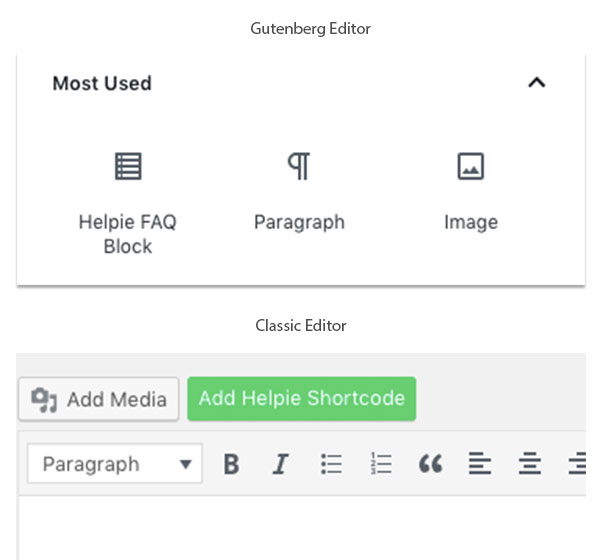This screenshot has width=600, height=560.
Task: Click the Helpie FAQ Block text label
Action: pyautogui.click(x=128, y=234)
